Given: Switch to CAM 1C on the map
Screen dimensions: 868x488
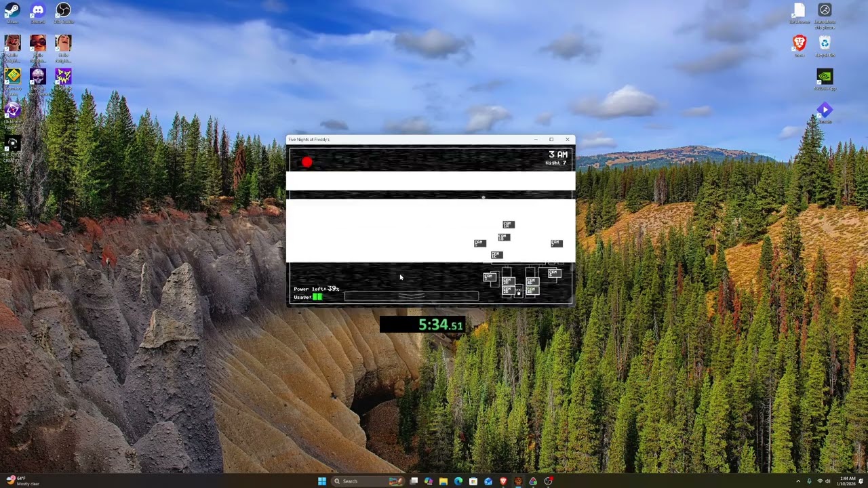Looking at the screenshot, I should click(x=496, y=255).
